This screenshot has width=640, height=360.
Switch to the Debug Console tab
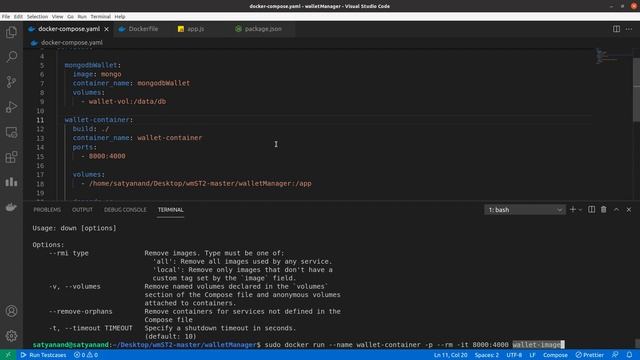click(x=125, y=210)
